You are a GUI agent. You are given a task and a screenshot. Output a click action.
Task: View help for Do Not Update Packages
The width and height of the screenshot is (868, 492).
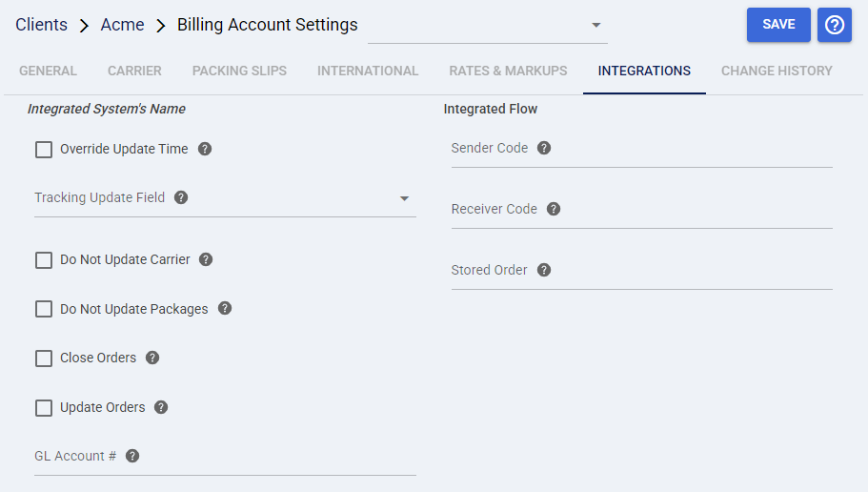(225, 309)
